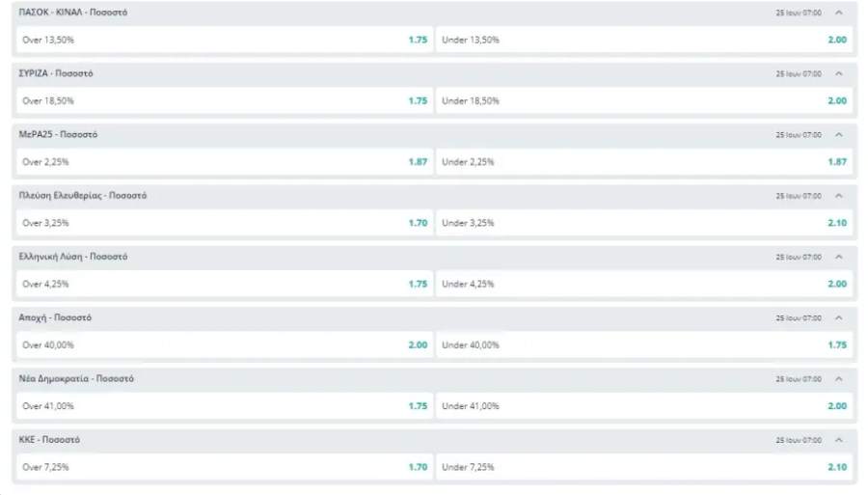This screenshot has width=868, height=495.
Task: Bet Over 3,25% on Πλεύση Ελευθερίας
Action: click(224, 223)
